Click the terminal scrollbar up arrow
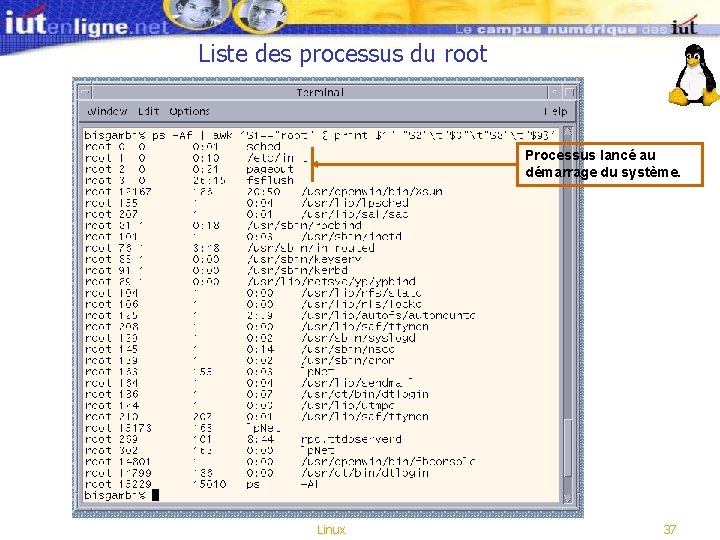Image resolution: width=720 pixels, height=540 pixels. click(568, 132)
